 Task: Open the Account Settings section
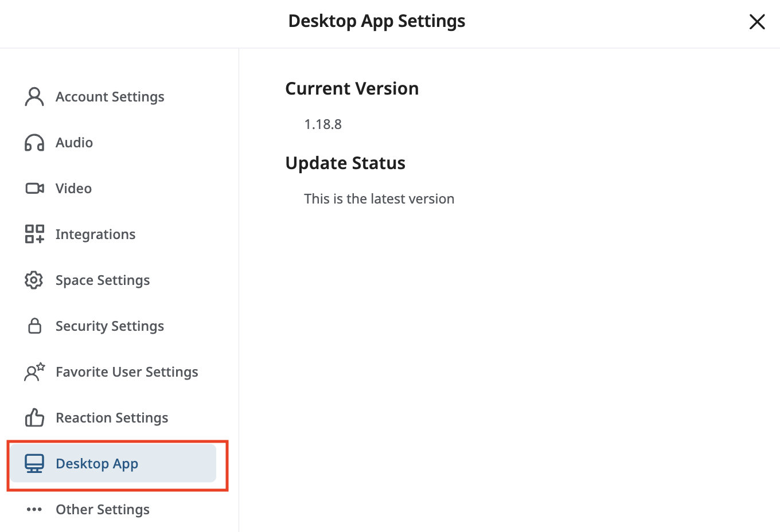click(x=110, y=96)
